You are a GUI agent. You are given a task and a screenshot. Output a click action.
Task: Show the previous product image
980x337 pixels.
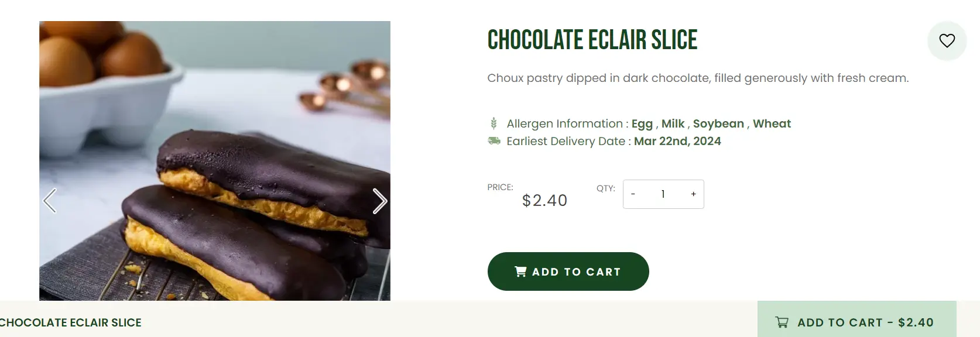coord(50,201)
